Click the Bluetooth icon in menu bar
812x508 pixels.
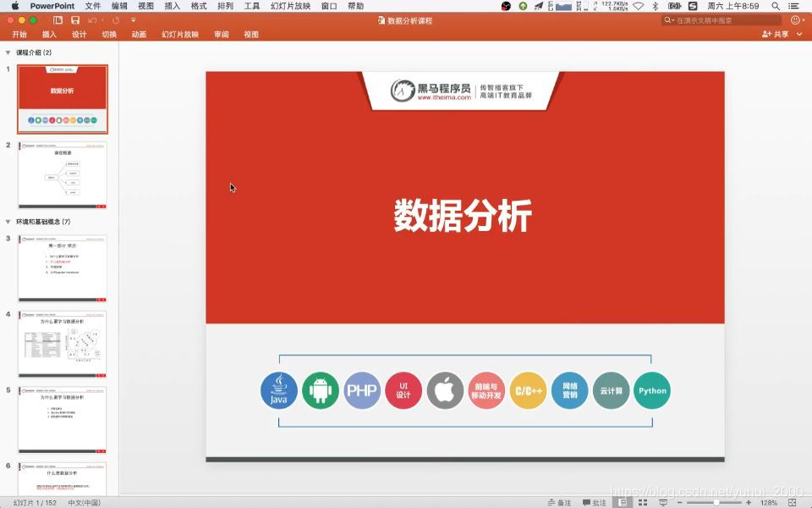[655, 6]
